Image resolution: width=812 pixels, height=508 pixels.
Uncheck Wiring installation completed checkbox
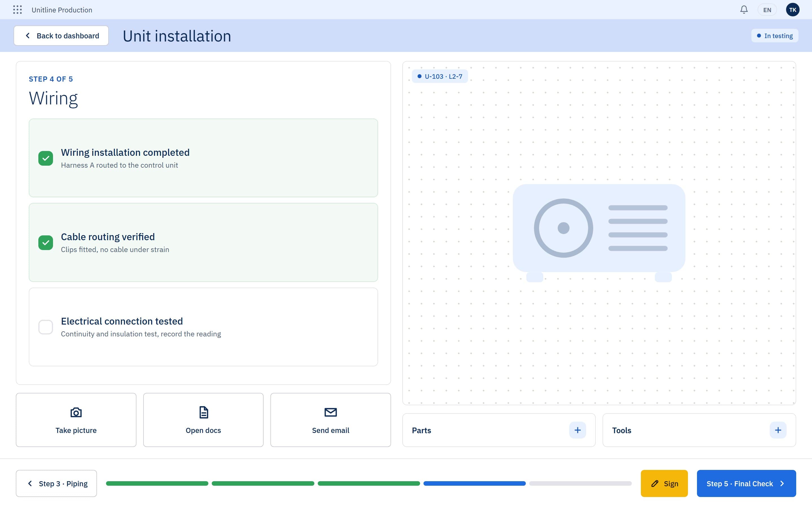coord(46,158)
